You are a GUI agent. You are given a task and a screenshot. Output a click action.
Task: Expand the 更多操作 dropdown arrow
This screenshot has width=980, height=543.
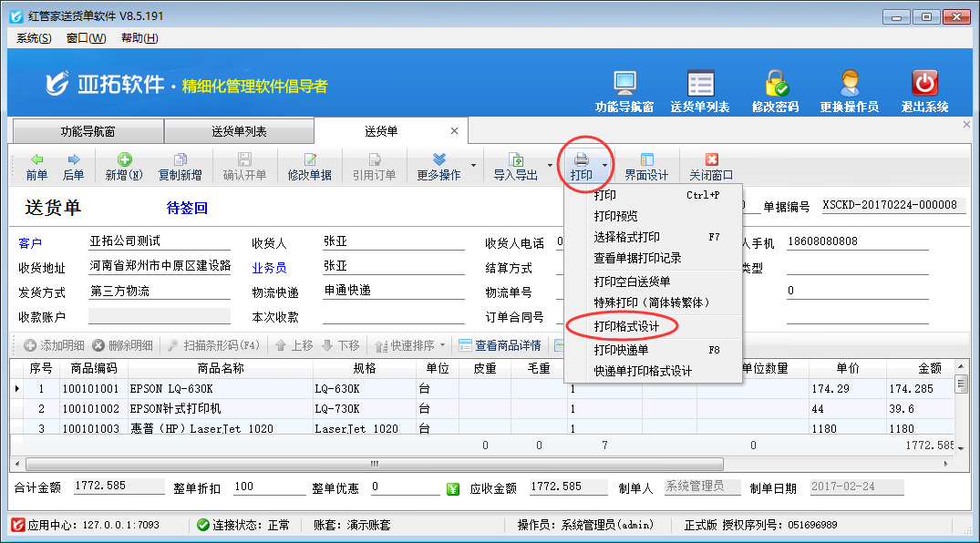pos(473,166)
